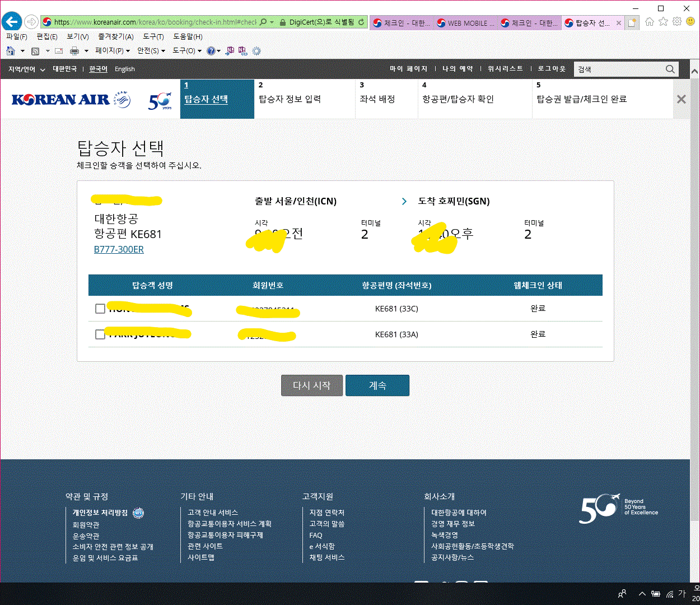Open the footer FAQ link

316,536
